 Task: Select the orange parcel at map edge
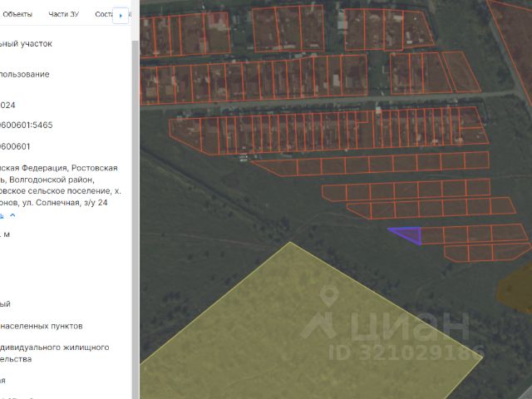pos(515,290)
